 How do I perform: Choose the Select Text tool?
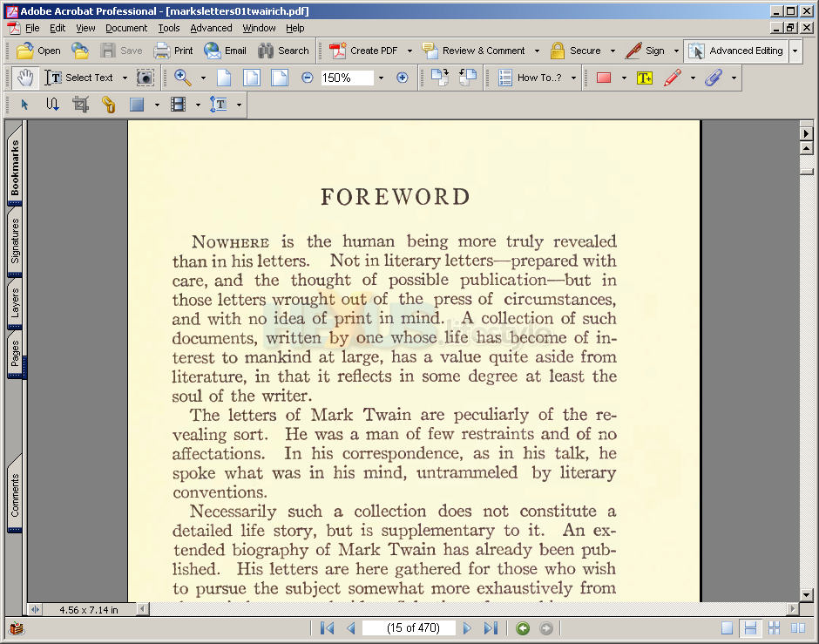click(78, 78)
